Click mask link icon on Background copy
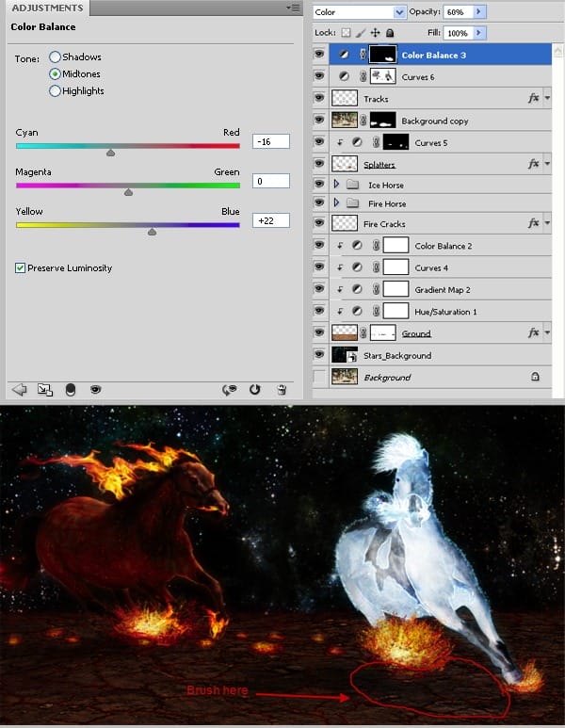Screen dimensions: 565x728 [363, 121]
